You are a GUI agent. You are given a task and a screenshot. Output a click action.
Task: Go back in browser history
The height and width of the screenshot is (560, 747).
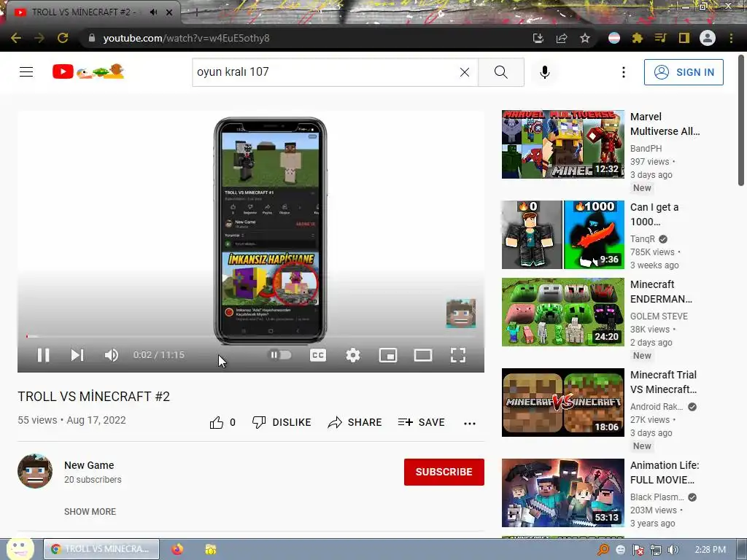tap(16, 38)
